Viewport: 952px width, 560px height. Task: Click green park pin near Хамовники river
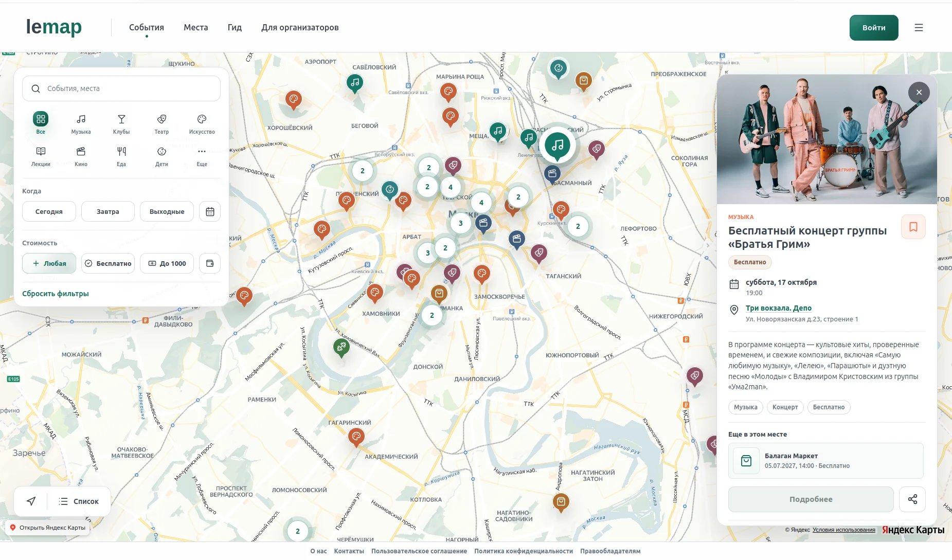[341, 348]
